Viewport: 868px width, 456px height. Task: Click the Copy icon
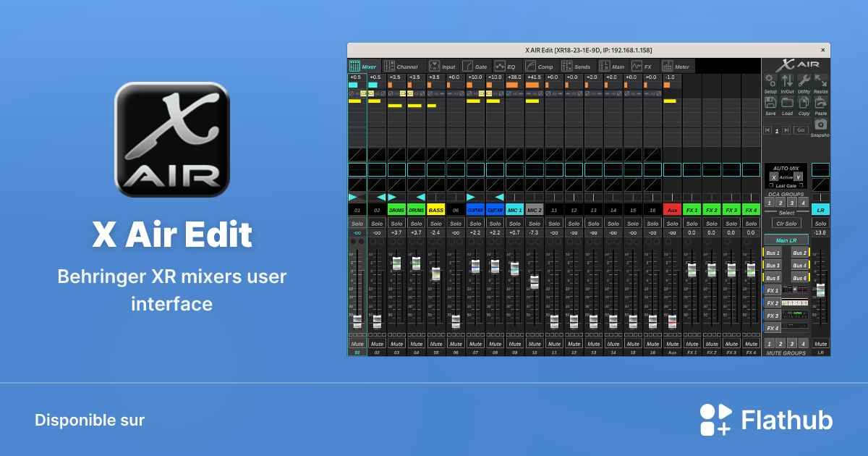point(804,102)
